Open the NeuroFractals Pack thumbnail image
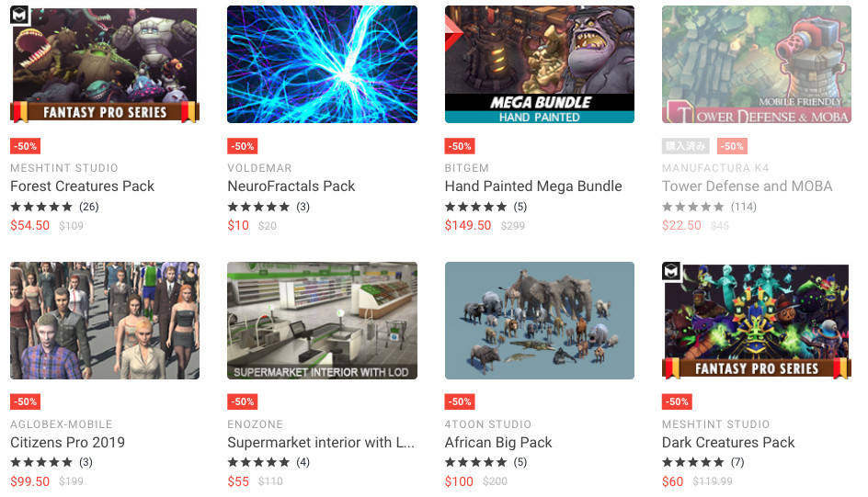Viewport: 868px width, 497px height. [x=322, y=64]
